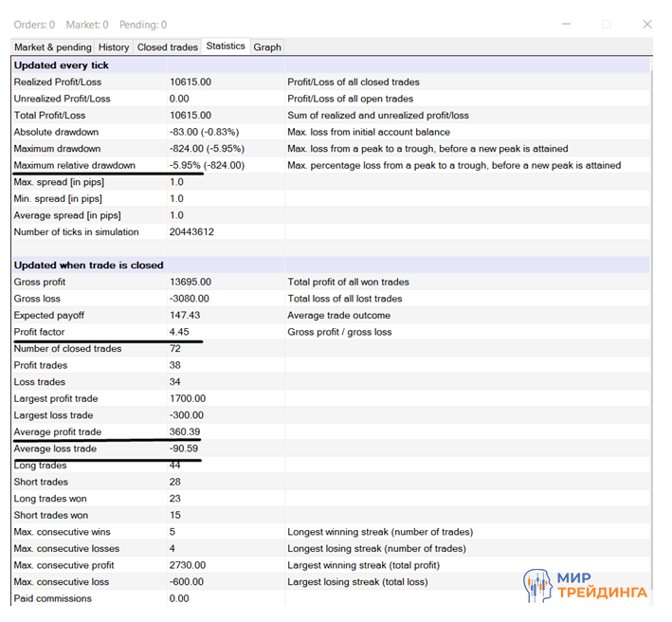Select the Profit factor value 4.45
Image resolution: width=672 pixels, height=622 pixels.
click(180, 332)
